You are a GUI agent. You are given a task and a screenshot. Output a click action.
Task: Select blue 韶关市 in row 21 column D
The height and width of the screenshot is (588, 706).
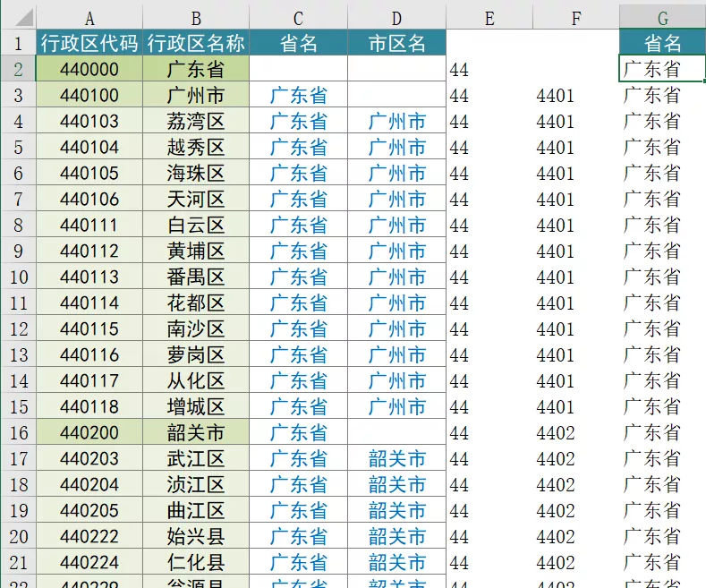(x=396, y=562)
